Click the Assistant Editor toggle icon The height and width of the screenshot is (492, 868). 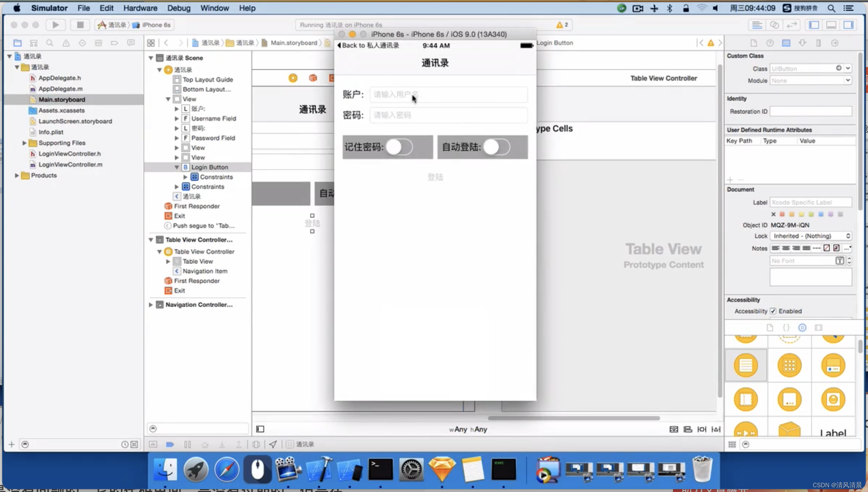point(774,24)
